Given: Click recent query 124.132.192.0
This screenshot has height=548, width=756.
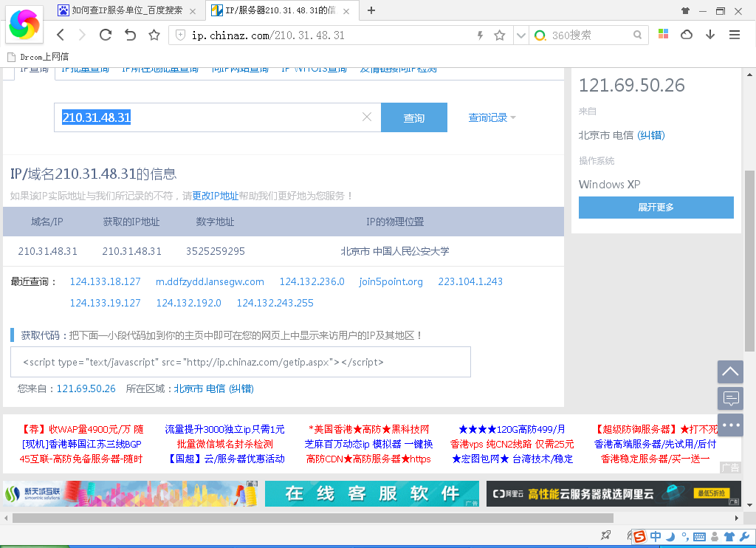Looking at the screenshot, I should click(x=188, y=303).
